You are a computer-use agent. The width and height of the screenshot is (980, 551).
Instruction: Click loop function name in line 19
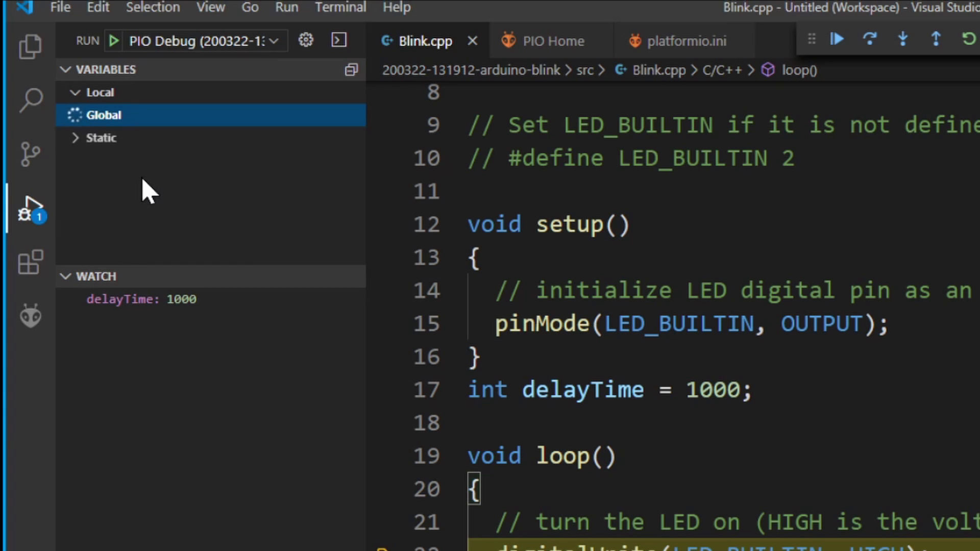click(562, 456)
